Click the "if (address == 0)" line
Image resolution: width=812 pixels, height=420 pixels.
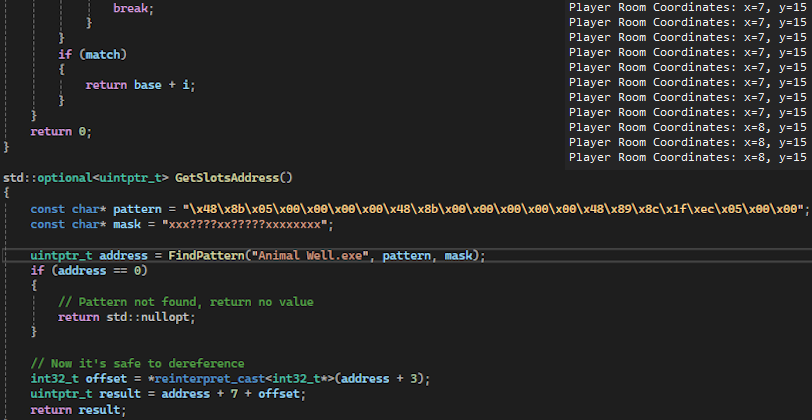click(88, 270)
